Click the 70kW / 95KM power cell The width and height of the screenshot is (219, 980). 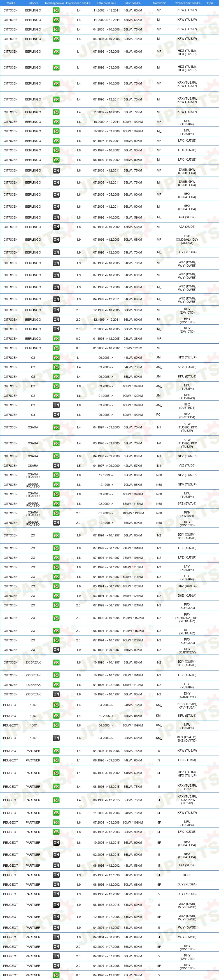coord(133,485)
